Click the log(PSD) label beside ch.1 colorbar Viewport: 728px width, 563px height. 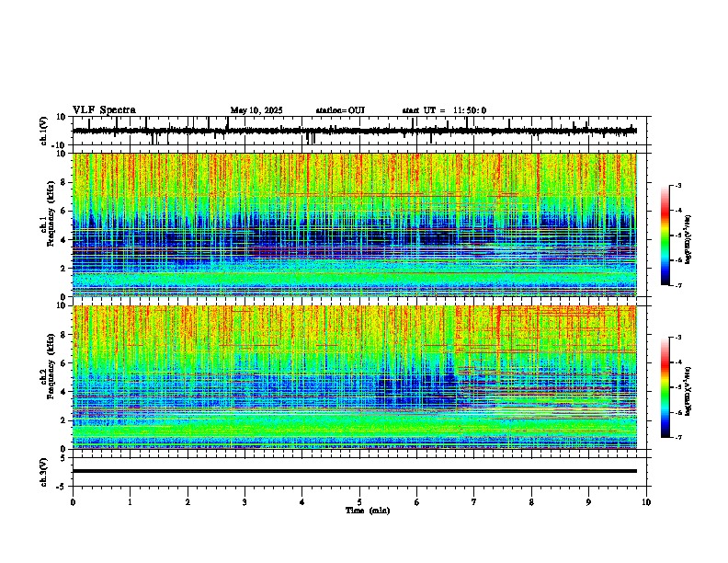click(x=688, y=240)
